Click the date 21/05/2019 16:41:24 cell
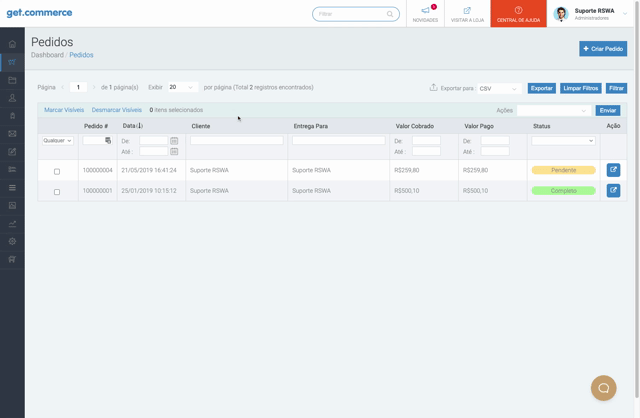The width and height of the screenshot is (640, 418). (x=149, y=170)
